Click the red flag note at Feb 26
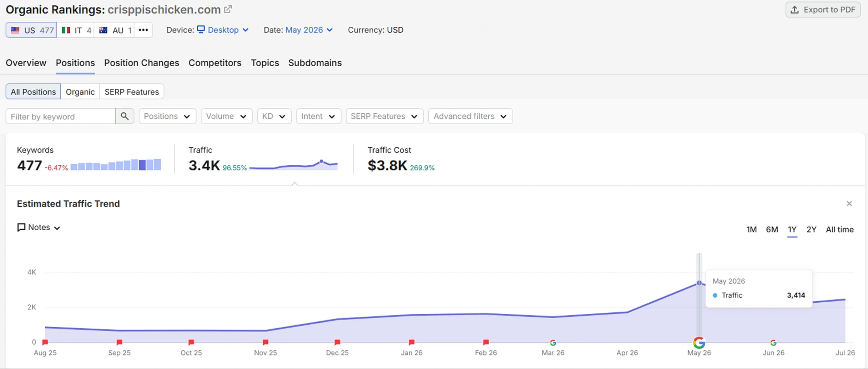Image resolution: width=868 pixels, height=369 pixels. click(x=486, y=342)
